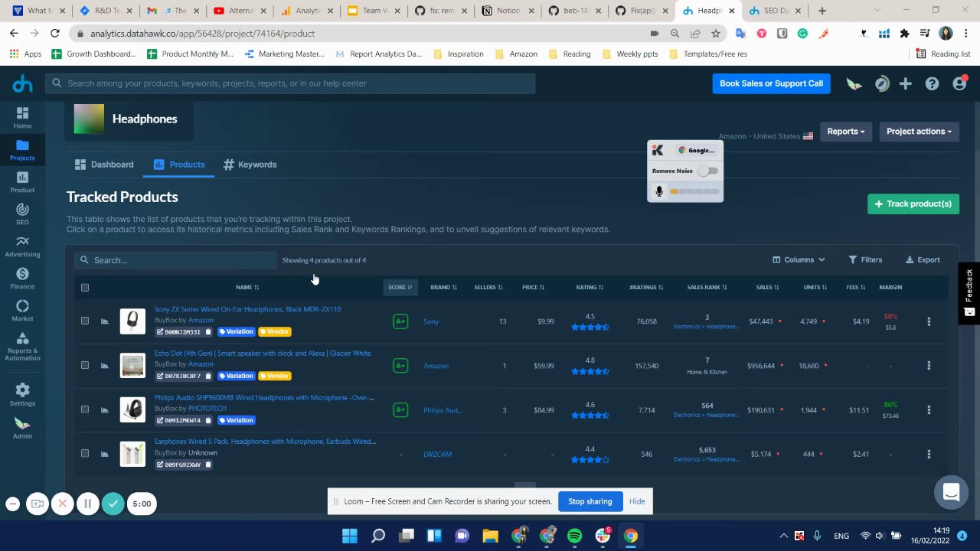Screen dimensions: 980x551
Task: Open the user account avatar icon
Action: pyautogui.click(x=959, y=83)
